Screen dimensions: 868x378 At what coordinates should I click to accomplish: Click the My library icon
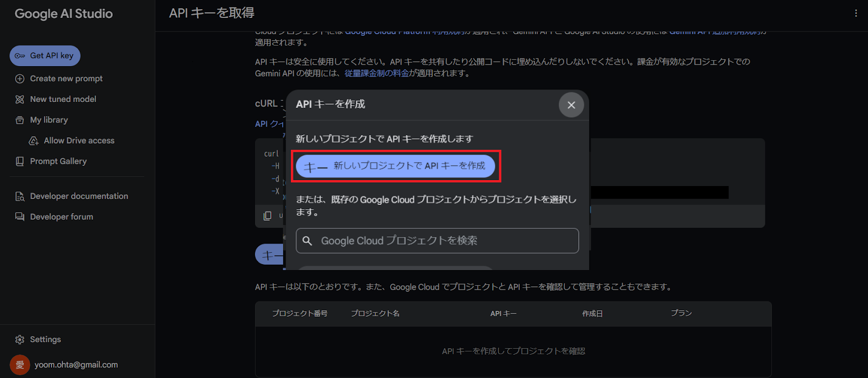pos(20,120)
